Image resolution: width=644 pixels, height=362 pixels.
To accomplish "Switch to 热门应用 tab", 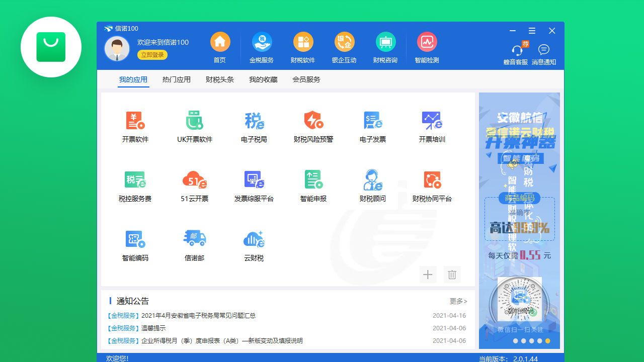I will (x=177, y=79).
